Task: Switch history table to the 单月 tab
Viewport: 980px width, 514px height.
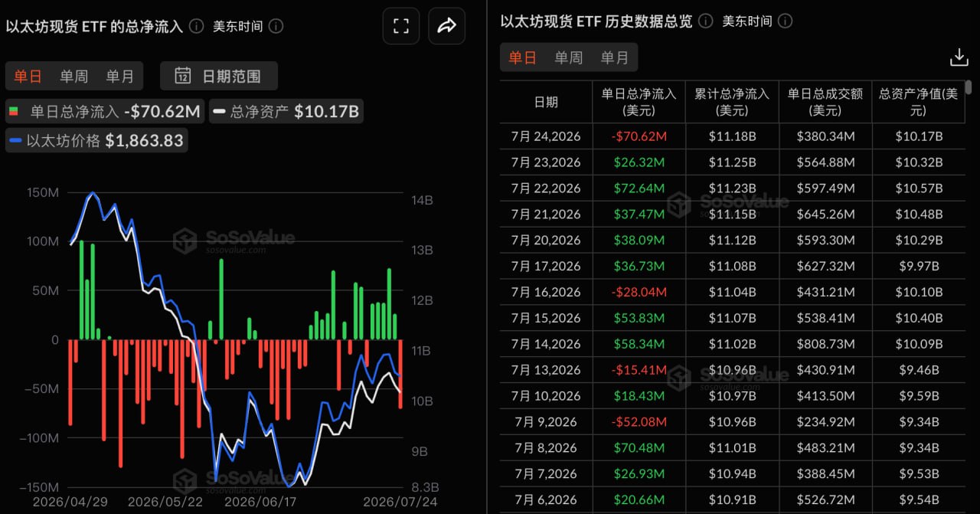Action: pos(615,57)
